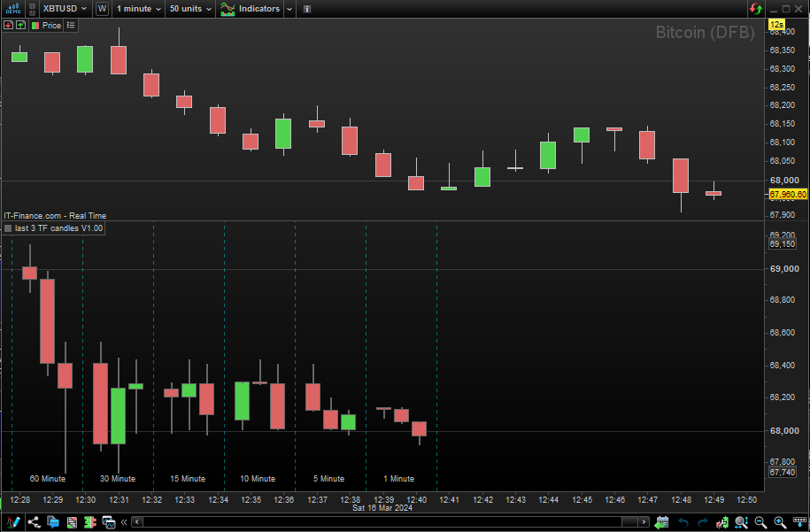Select the drawing pencil tool icon
This screenshot has width=810, height=532.
tap(13, 521)
